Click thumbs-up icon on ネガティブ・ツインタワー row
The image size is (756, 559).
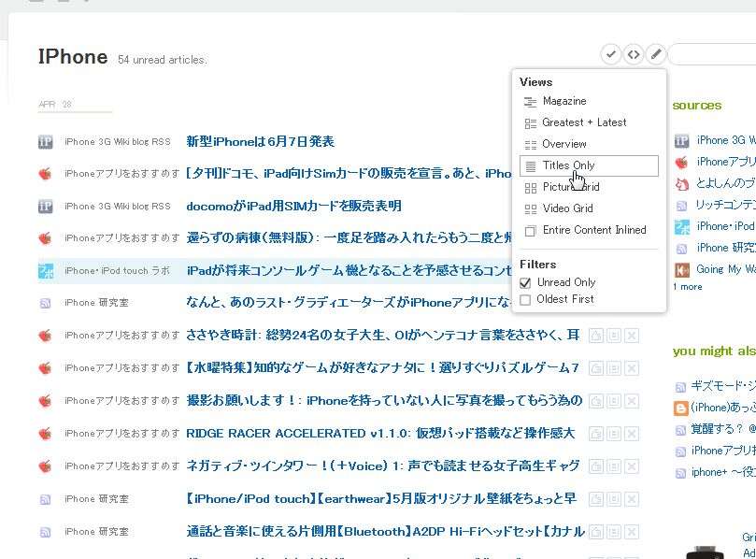(596, 466)
